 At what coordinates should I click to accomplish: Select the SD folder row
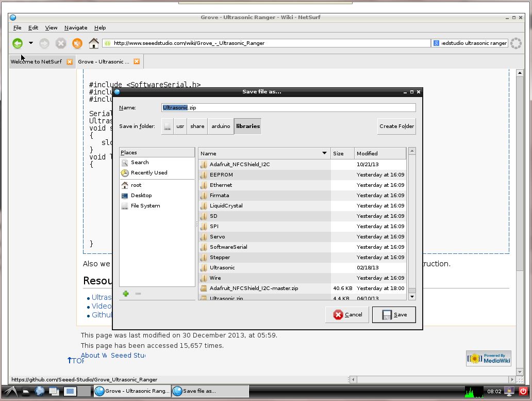(x=302, y=216)
